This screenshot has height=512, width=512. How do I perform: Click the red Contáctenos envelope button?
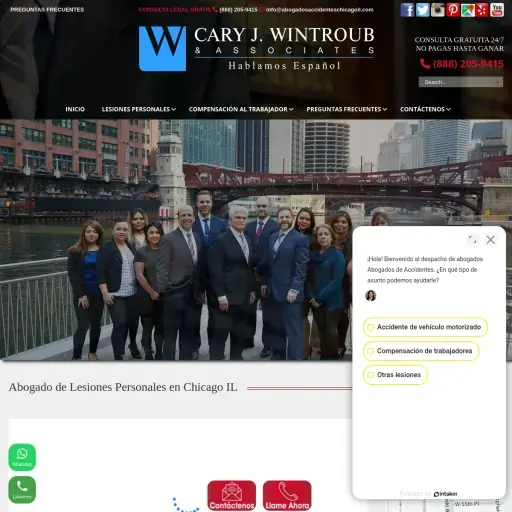click(x=232, y=495)
